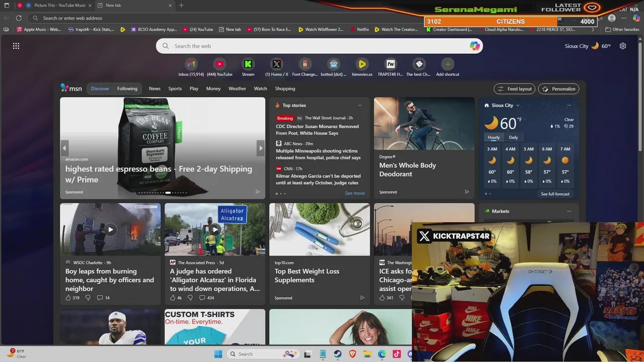Show next slide in featured carousel
Viewport: 644px width, 362px height.
point(261,148)
